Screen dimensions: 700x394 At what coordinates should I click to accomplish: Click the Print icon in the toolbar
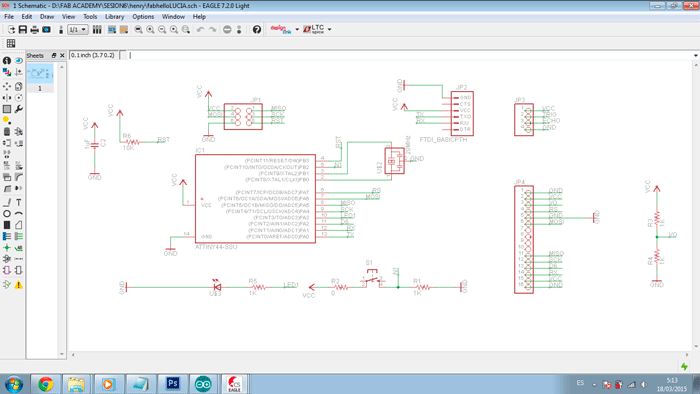[x=34, y=29]
